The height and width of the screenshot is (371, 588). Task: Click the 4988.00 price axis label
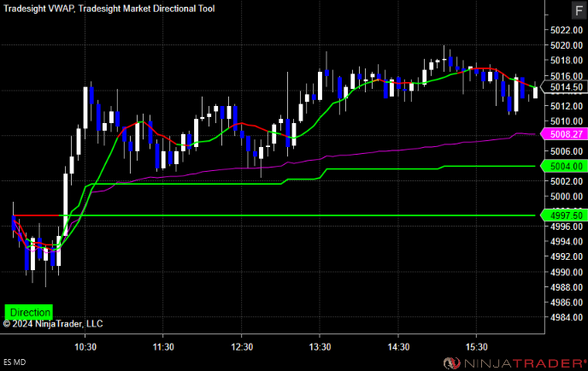coord(567,287)
